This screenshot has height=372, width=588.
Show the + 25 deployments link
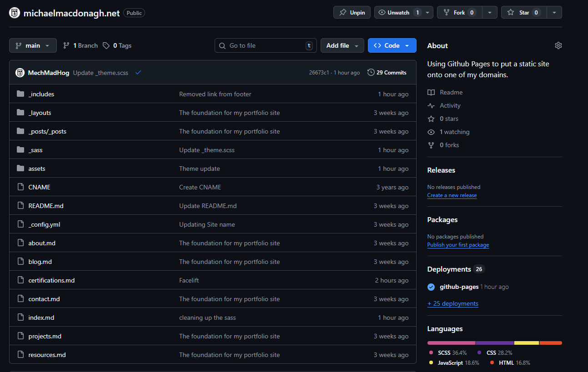[x=453, y=303]
